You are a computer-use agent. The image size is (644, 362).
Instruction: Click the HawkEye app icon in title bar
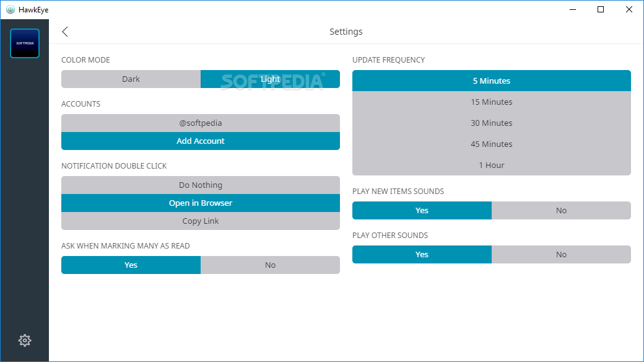pyautogui.click(x=11, y=9)
